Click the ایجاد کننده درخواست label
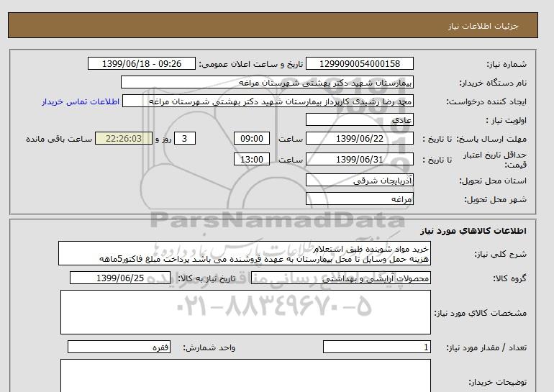The height and width of the screenshot is (392, 554). [486, 101]
